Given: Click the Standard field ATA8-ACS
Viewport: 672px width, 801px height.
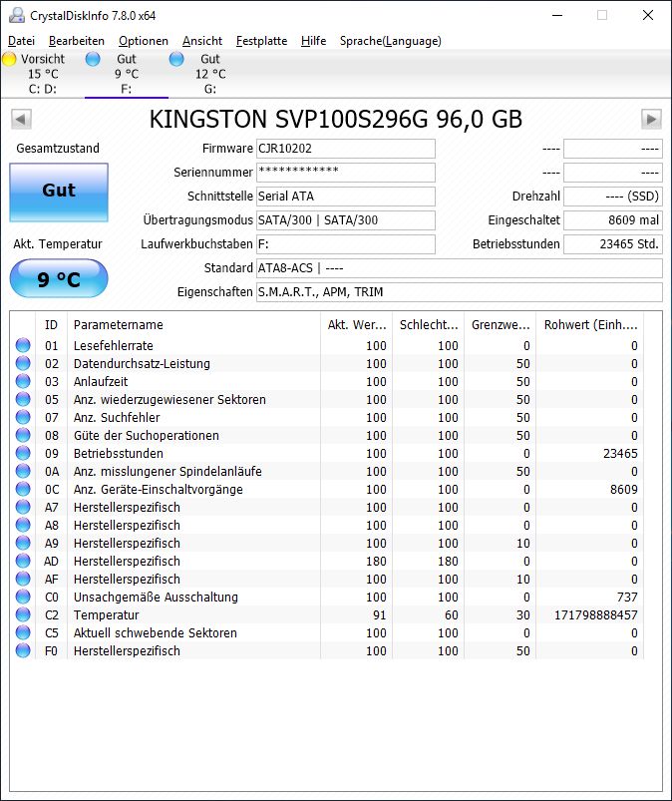Looking at the screenshot, I should point(460,268).
